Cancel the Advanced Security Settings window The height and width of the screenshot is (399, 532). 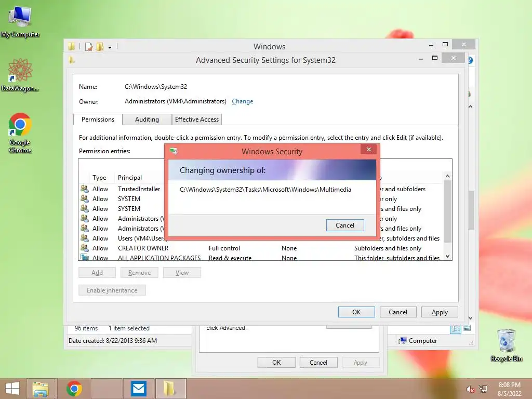[398, 312]
